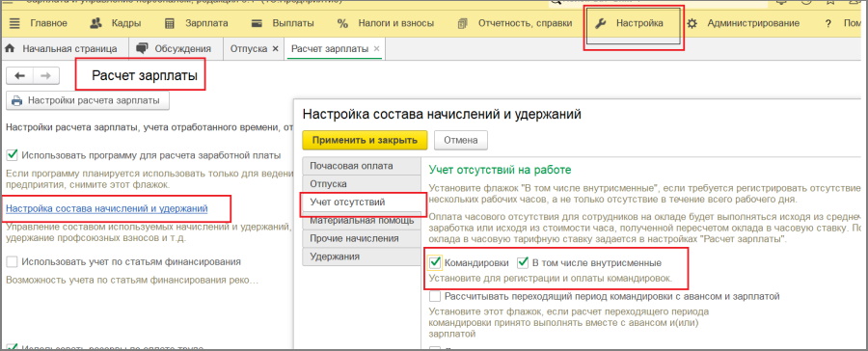Image resolution: width=868 pixels, height=351 pixels.
Task: Click the Настройка wrench icon
Action: [601, 23]
